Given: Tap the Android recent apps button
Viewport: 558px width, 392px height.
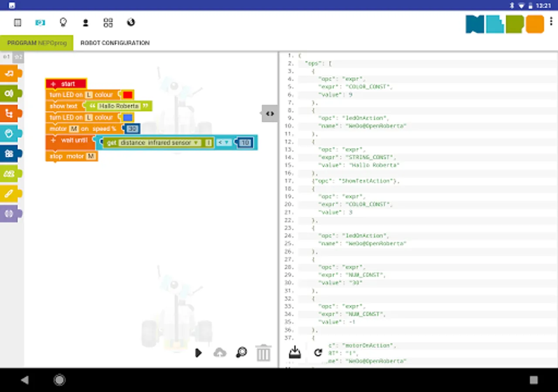Looking at the screenshot, I should tap(534, 380).
